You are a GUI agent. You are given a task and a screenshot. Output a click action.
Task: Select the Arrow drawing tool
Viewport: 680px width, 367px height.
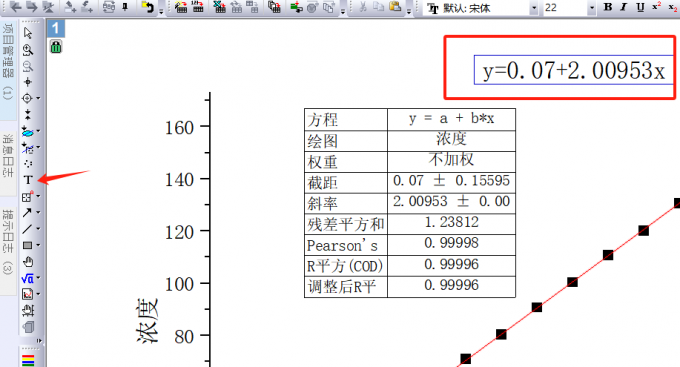[27, 212]
